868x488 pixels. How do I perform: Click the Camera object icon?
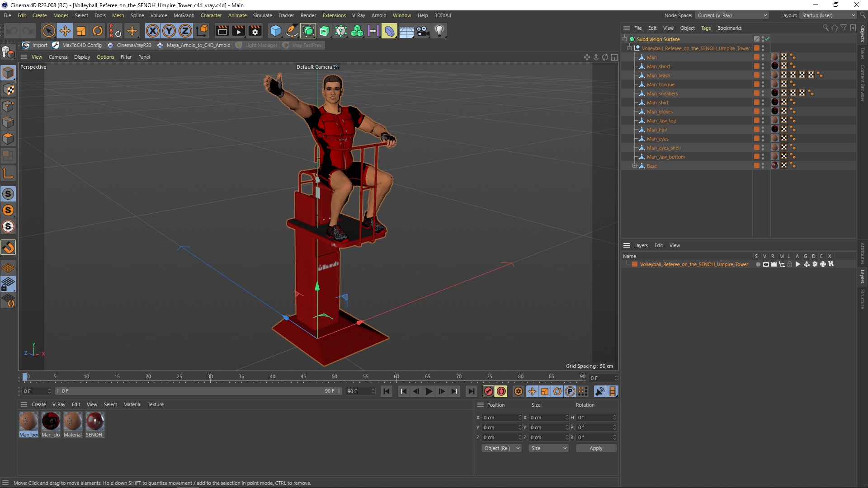coord(423,31)
